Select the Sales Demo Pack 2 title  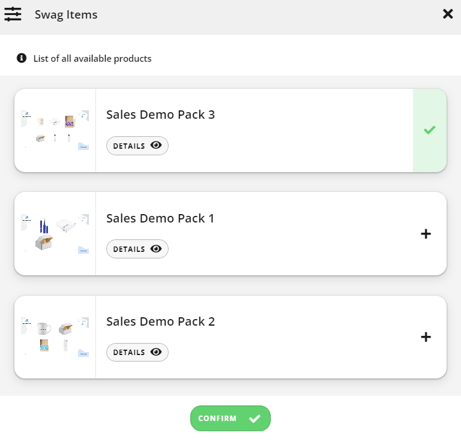(x=161, y=322)
